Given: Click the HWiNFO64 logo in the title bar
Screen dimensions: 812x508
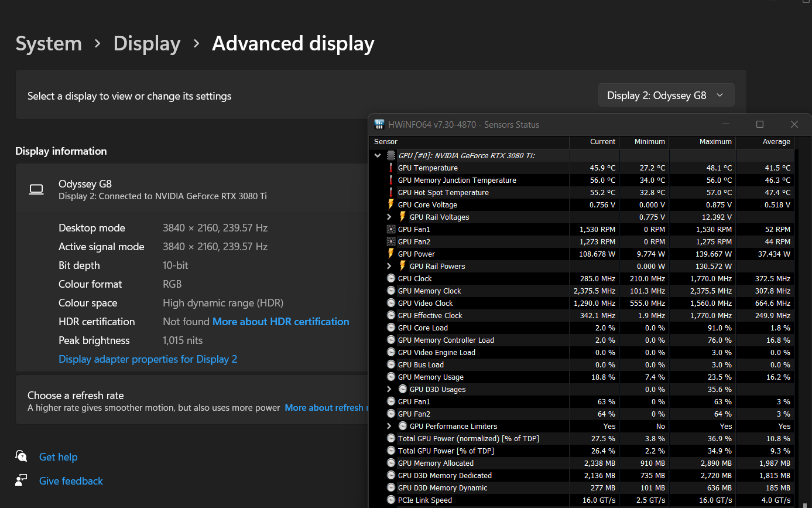Looking at the screenshot, I should [379, 124].
